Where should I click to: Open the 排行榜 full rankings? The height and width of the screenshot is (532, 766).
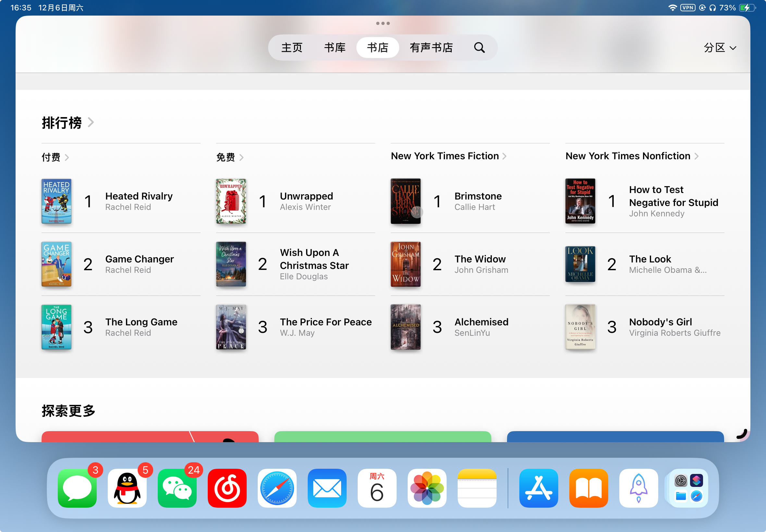68,123
